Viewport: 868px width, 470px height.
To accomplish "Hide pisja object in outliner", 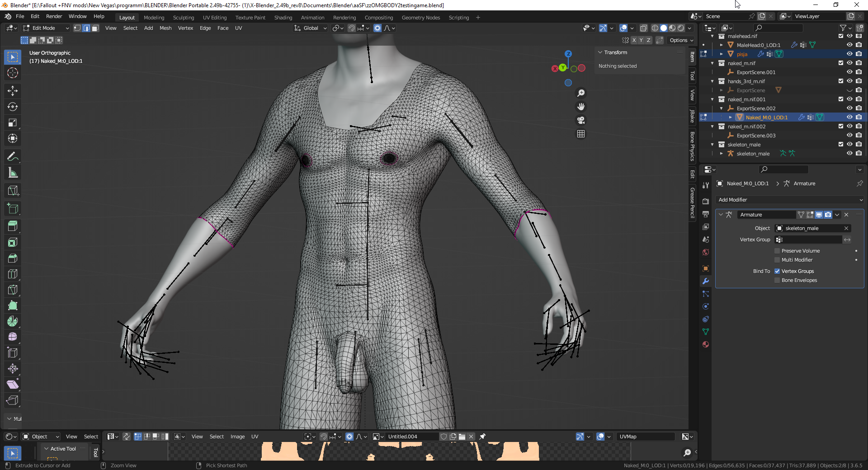I will 849,54.
